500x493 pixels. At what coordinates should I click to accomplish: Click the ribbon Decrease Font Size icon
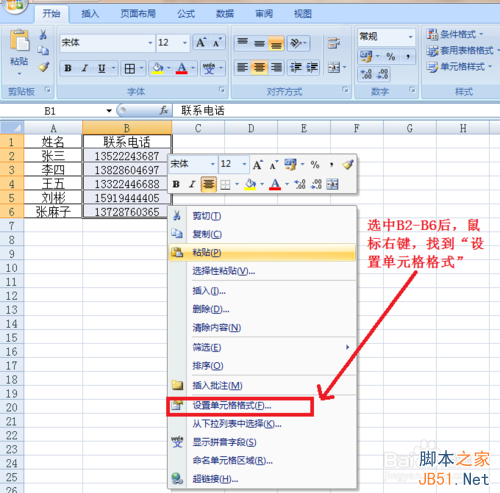pyautogui.click(x=217, y=43)
